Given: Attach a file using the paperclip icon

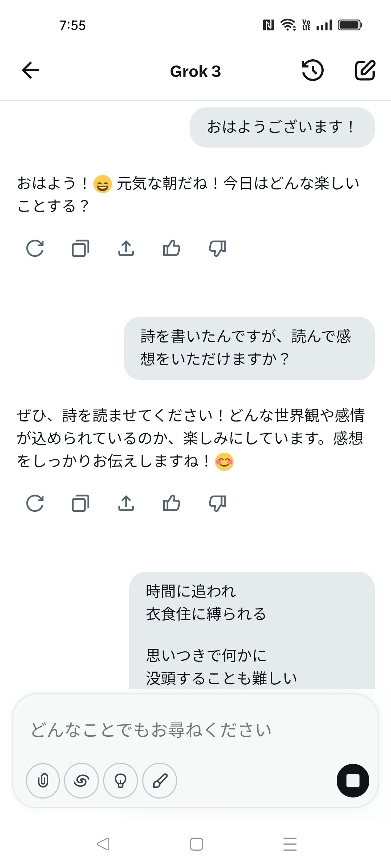Looking at the screenshot, I should (43, 780).
